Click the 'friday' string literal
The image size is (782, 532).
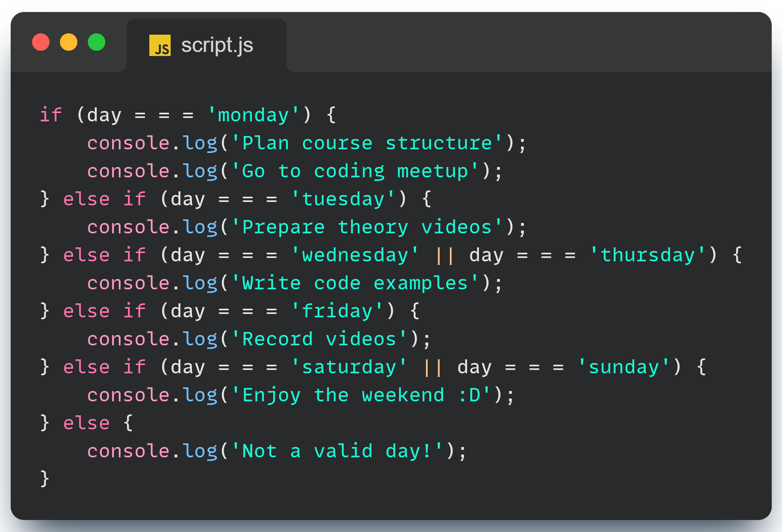(337, 311)
